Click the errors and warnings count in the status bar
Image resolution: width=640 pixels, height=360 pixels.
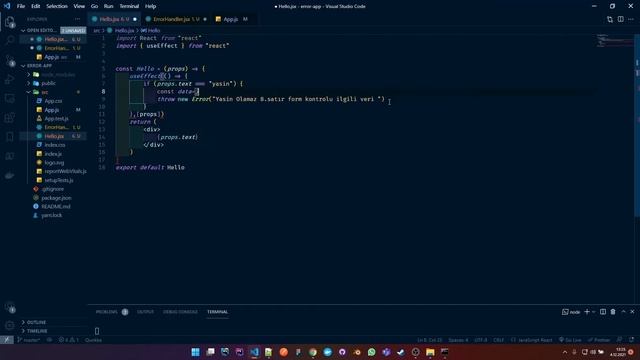click(x=68, y=340)
